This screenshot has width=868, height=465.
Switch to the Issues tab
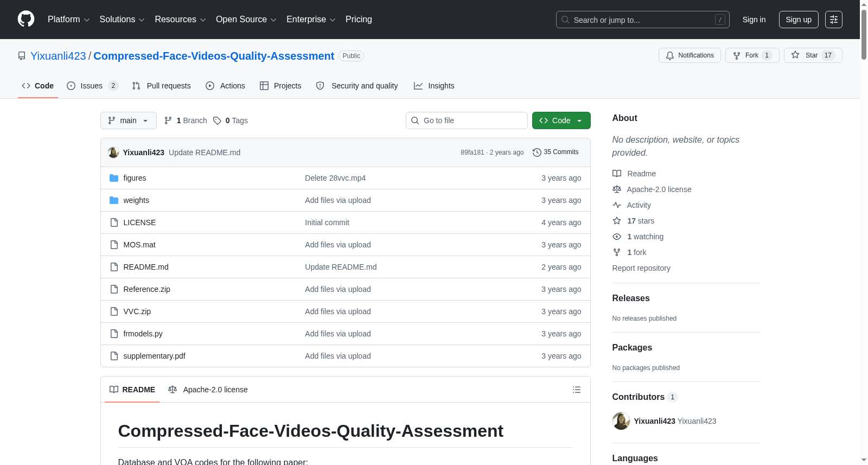[x=92, y=86]
